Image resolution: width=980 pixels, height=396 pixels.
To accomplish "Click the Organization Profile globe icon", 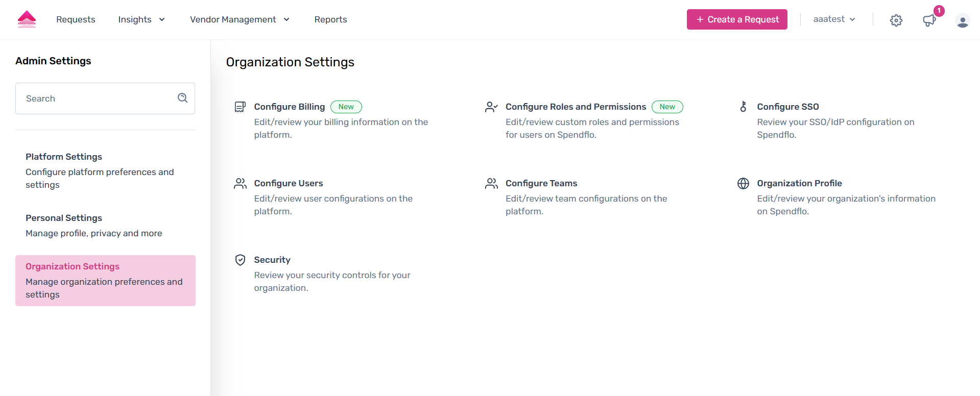I will [x=743, y=183].
